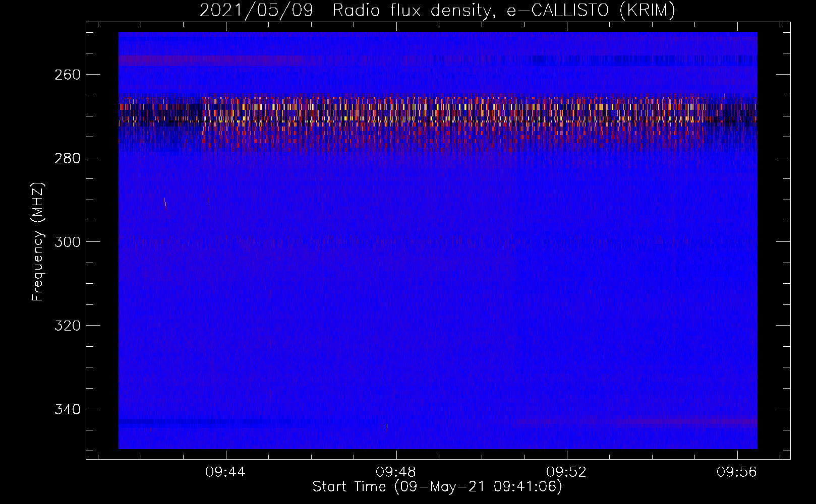Select the date '2021/05/09' in the title
This screenshot has height=504, width=816.
pyautogui.click(x=256, y=10)
